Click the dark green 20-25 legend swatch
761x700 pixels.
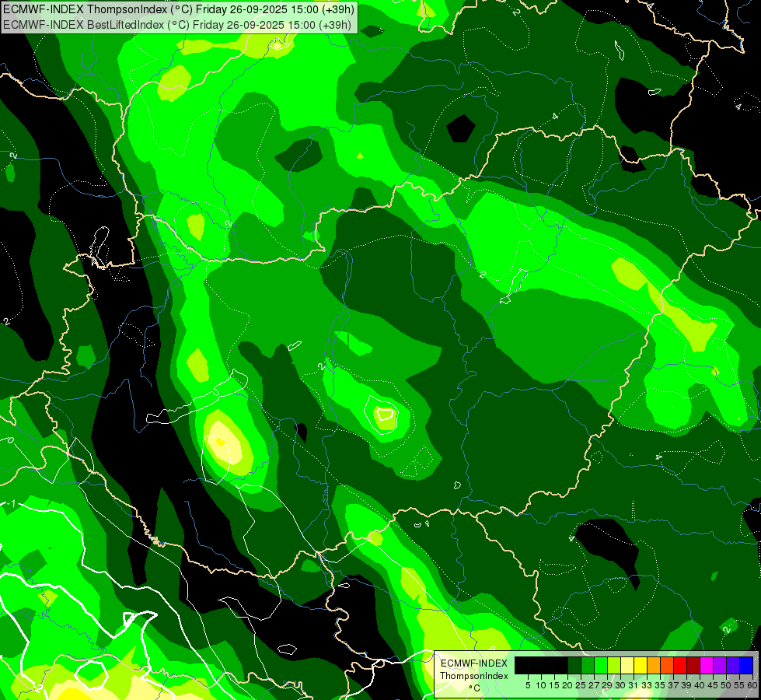(x=574, y=665)
